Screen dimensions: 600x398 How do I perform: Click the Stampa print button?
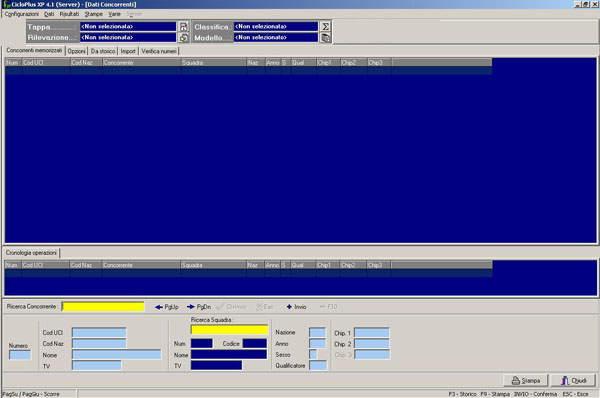[526, 381]
